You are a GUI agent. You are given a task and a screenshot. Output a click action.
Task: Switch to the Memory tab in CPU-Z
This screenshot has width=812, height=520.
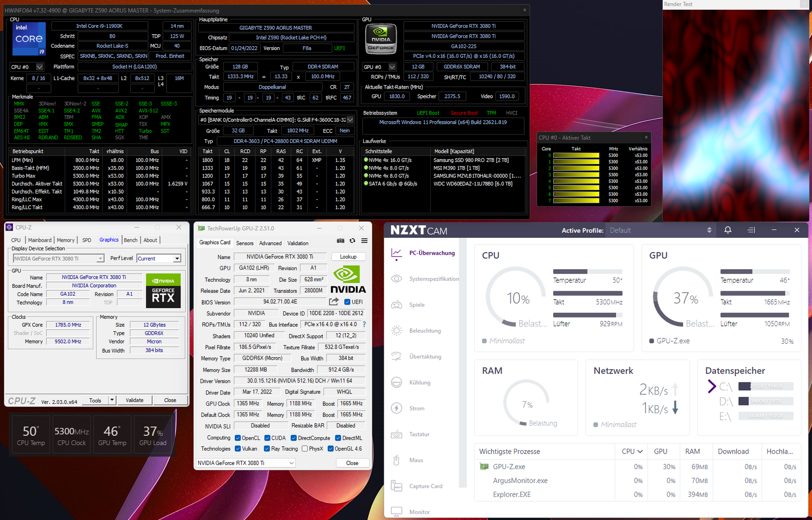(x=65, y=240)
